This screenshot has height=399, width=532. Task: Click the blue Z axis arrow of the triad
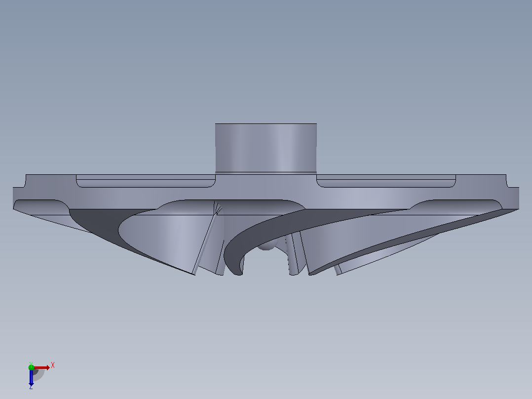(x=31, y=377)
